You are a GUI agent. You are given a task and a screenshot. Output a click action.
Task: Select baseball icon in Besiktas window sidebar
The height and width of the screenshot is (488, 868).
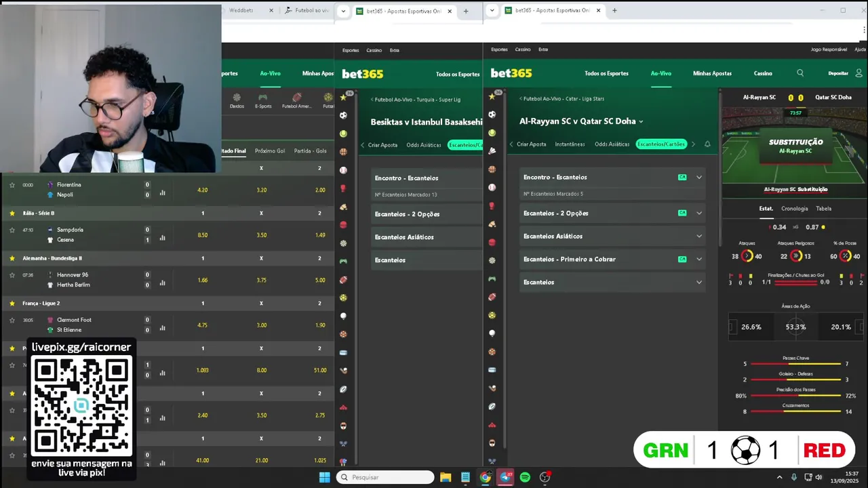pyautogui.click(x=343, y=170)
